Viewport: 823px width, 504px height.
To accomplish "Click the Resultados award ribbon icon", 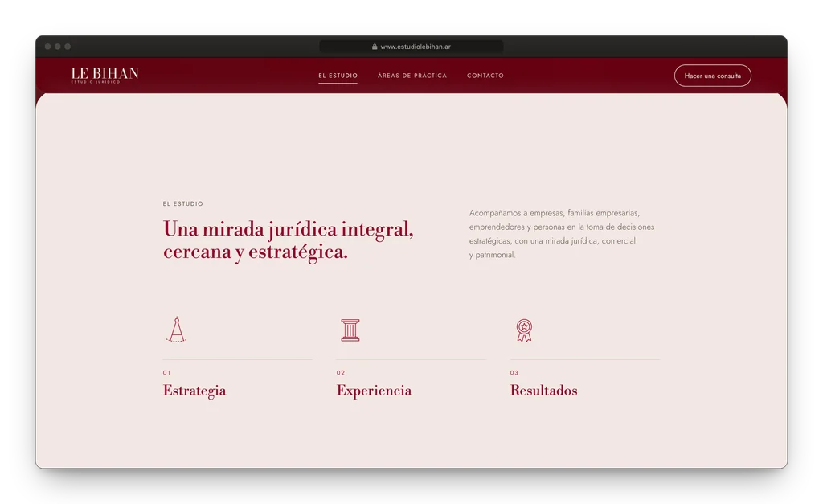I will [524, 330].
